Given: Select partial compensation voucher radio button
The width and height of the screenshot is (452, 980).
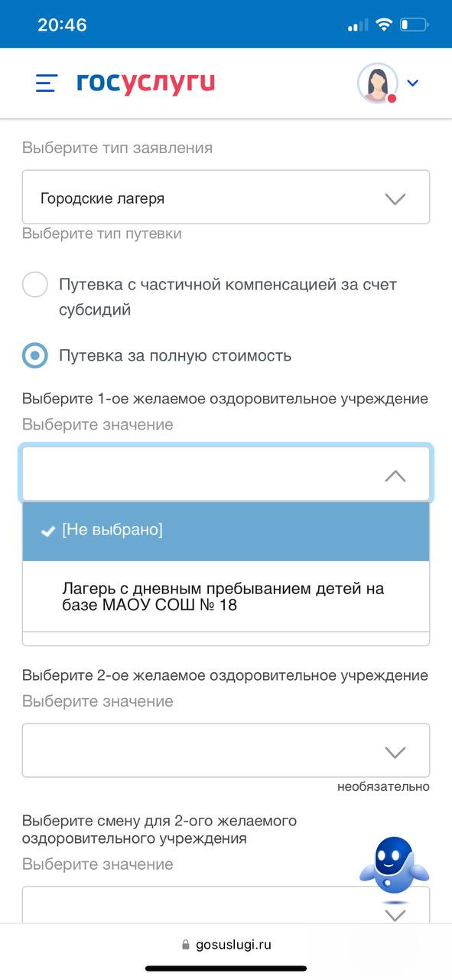Looking at the screenshot, I should pyautogui.click(x=35, y=285).
